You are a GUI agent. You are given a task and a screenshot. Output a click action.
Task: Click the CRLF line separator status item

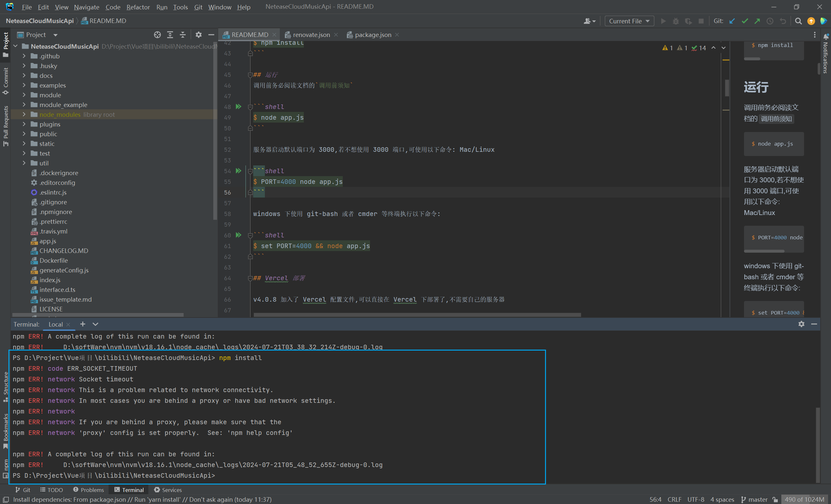674,499
